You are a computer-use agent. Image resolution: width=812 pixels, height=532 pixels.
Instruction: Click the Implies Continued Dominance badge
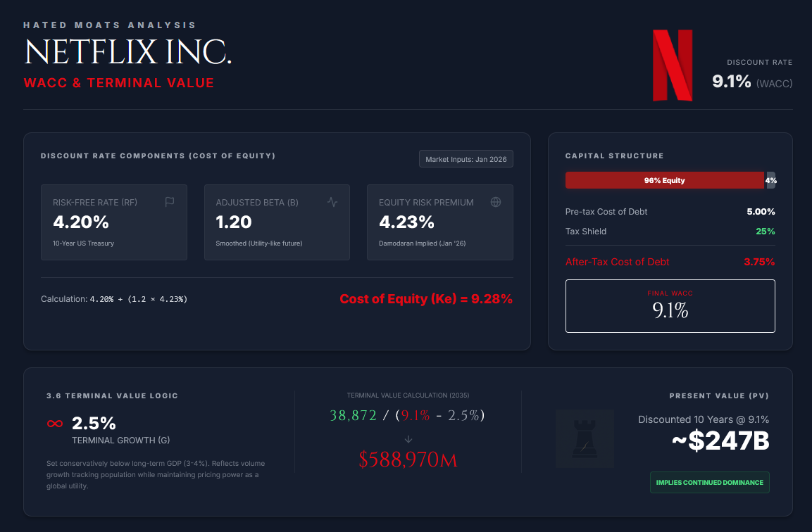(x=709, y=482)
